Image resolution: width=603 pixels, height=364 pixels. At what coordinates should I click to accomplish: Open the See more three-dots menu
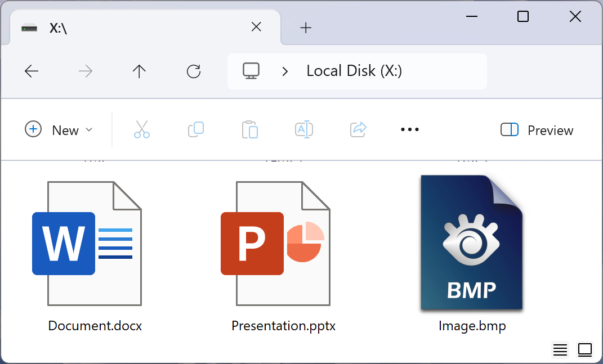coord(409,129)
